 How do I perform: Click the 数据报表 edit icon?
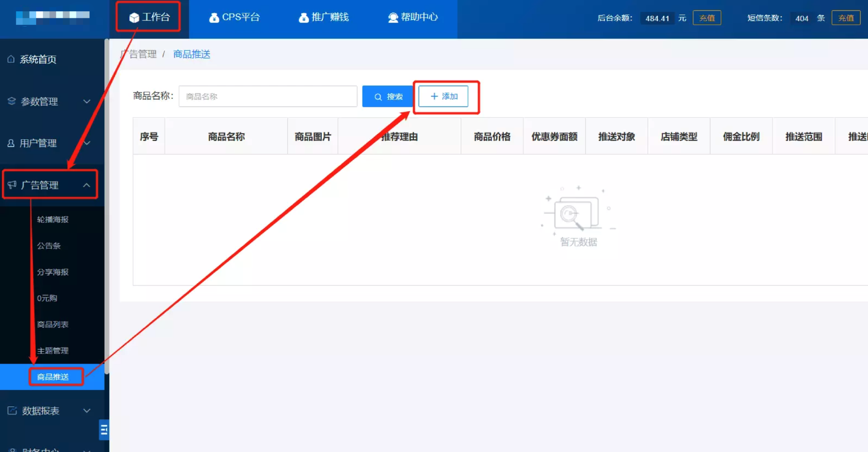pyautogui.click(x=12, y=410)
